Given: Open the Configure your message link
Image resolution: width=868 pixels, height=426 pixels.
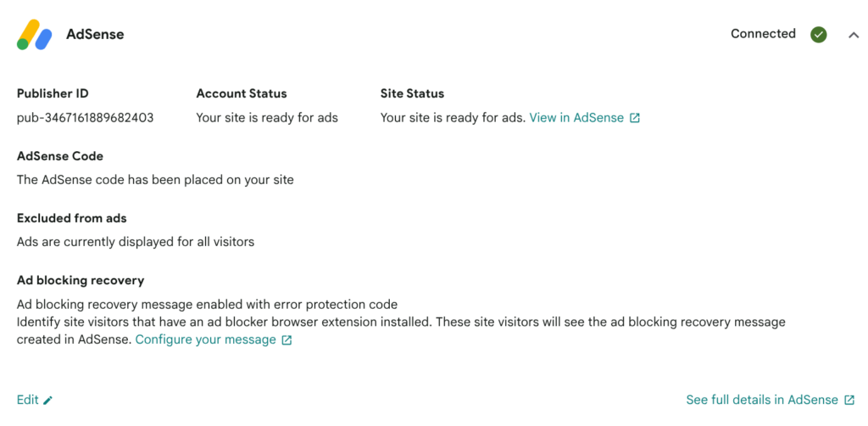Looking at the screenshot, I should click(x=205, y=339).
